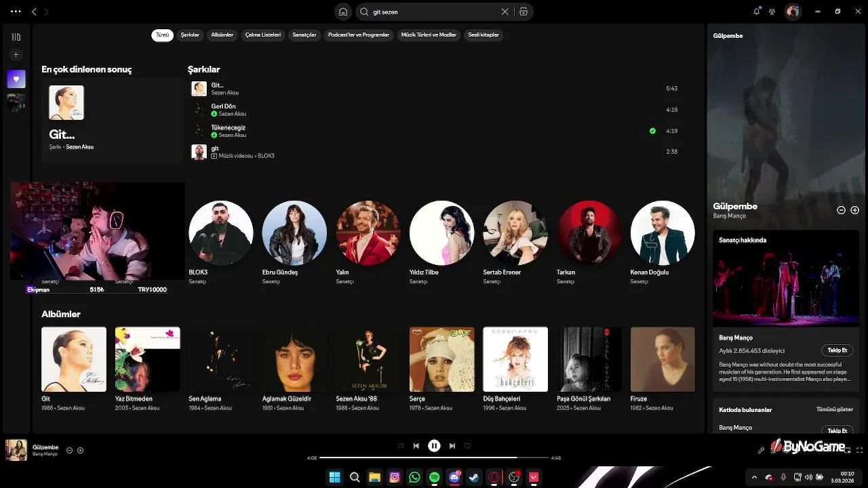The width and height of the screenshot is (868, 488).
Task: Go forward with the right arrow
Action: [46, 12]
